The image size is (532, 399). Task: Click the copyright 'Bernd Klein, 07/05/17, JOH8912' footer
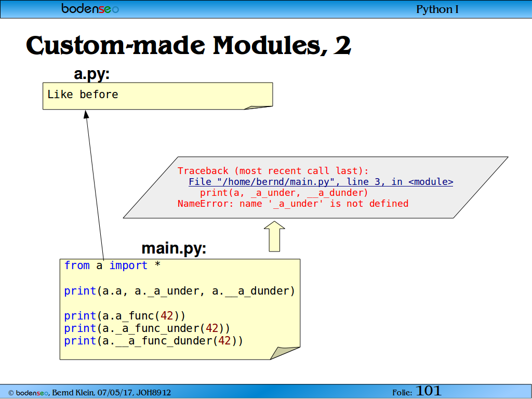tap(89, 393)
